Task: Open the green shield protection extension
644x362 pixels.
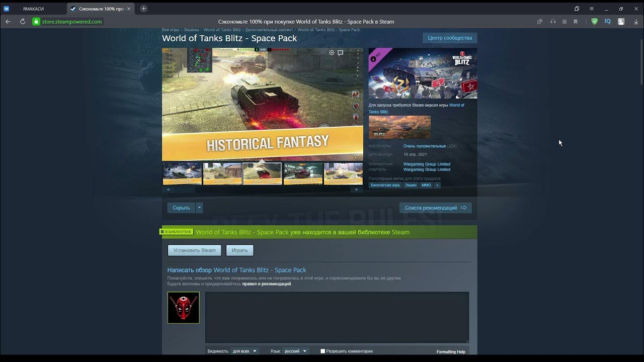Action: click(x=594, y=22)
